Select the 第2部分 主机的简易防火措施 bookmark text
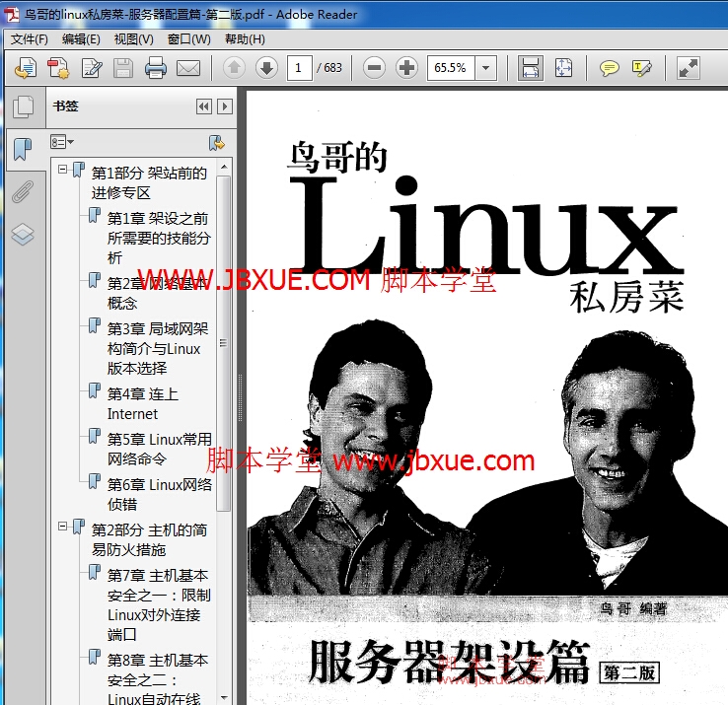Screen dimensions: 728x705 pyautogui.click(x=149, y=539)
